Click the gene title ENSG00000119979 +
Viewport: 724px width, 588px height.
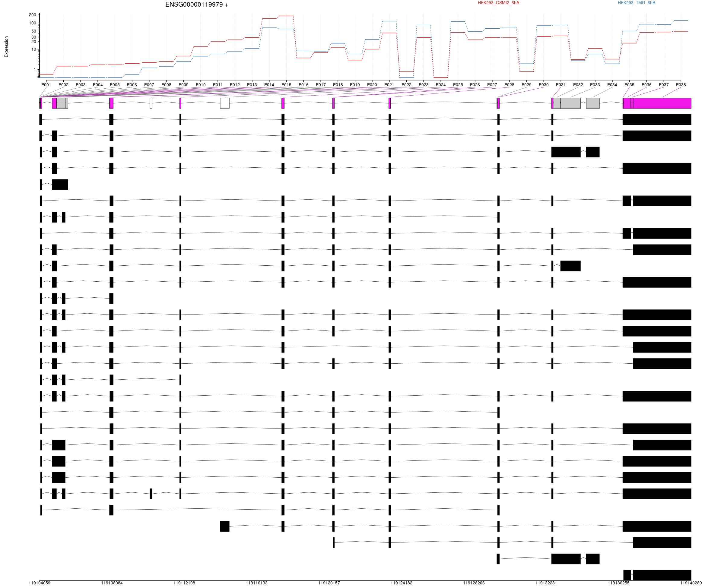[x=197, y=5]
